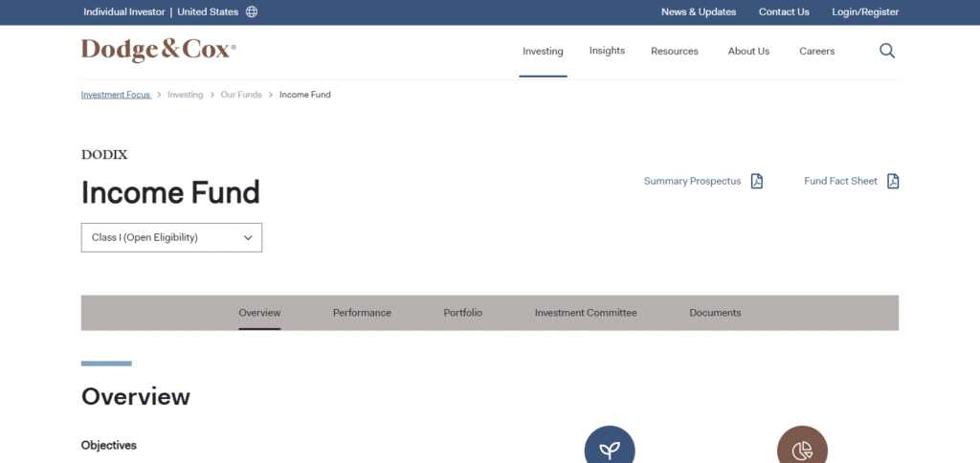Click the Individual Investor selector
The image size is (980, 463).
124,11
